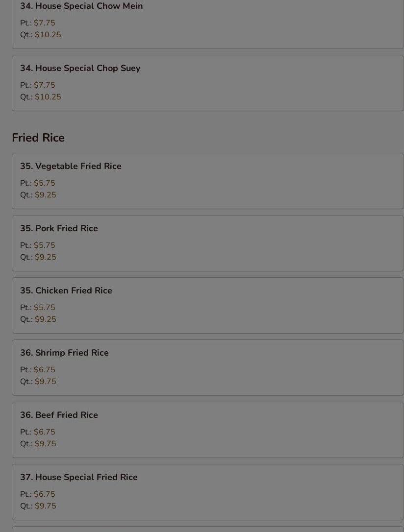Select the Chicken Fried Rice item title
Image resolution: width=404 pixels, height=532 pixels.
pos(66,290)
